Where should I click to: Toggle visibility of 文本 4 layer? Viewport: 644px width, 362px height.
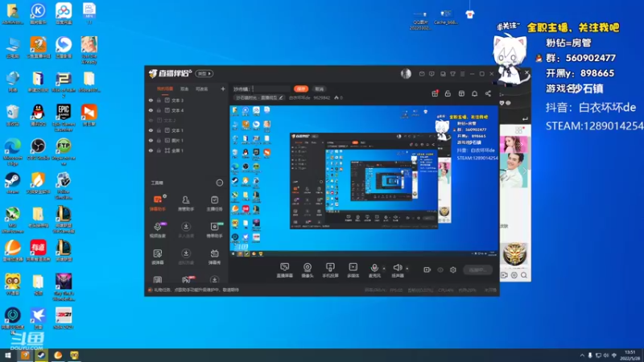click(151, 110)
